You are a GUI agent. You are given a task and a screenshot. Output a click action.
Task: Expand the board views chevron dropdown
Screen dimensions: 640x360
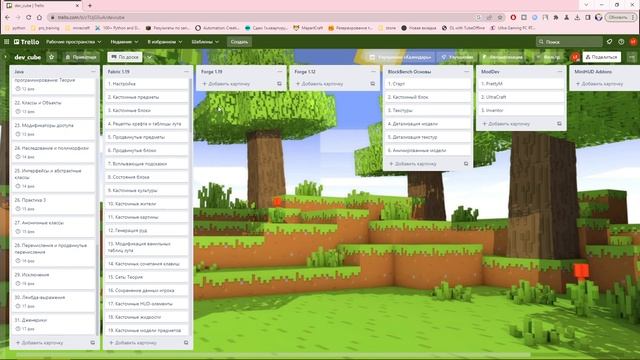tap(149, 57)
